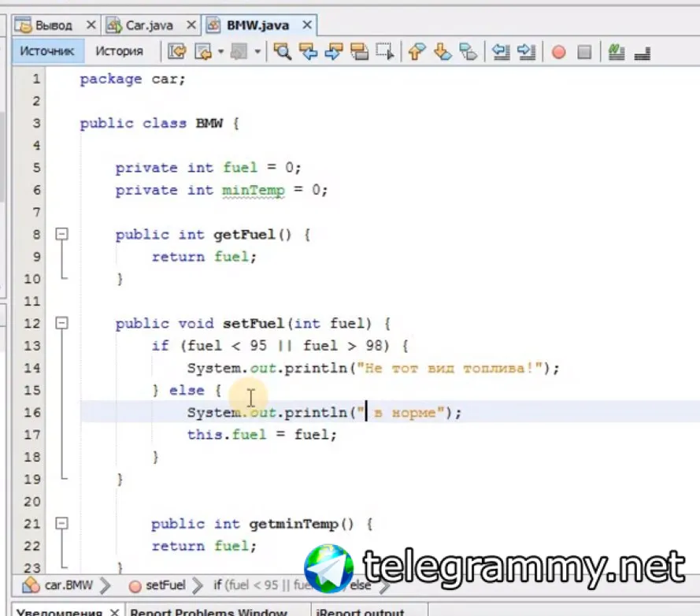Click the getFuel method name
This screenshot has height=616, width=700.
click(244, 235)
